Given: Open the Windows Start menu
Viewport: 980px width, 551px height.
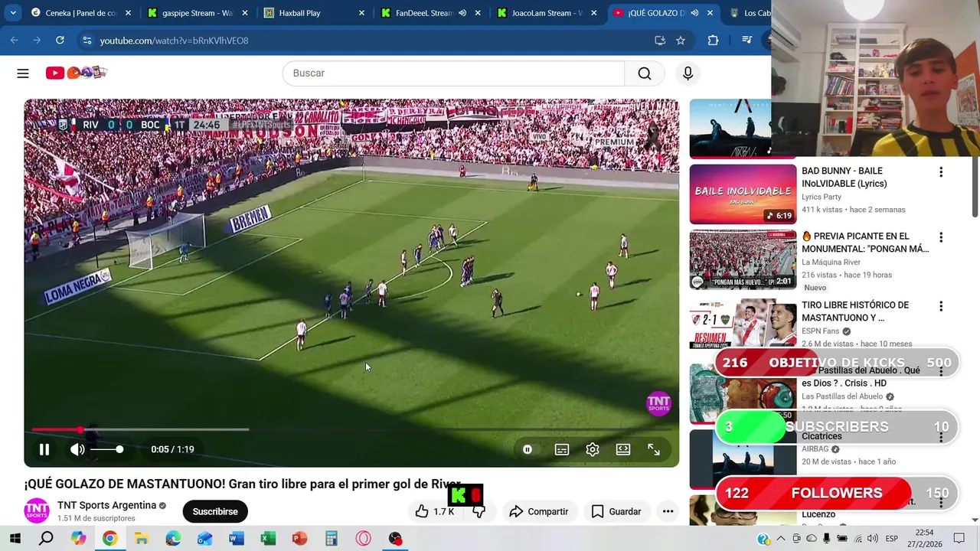Looking at the screenshot, I should click(15, 539).
